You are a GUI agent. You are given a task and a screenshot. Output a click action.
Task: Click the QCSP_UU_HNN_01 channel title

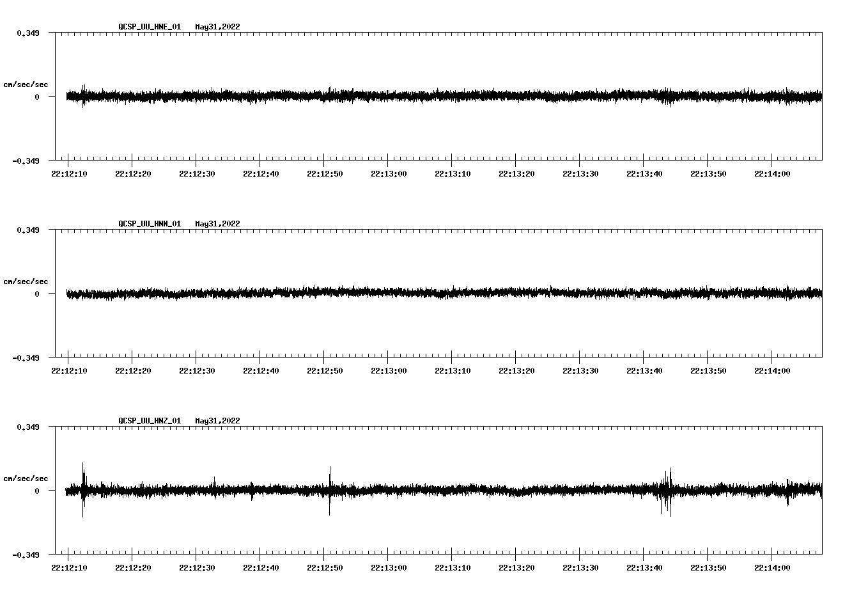(x=150, y=224)
